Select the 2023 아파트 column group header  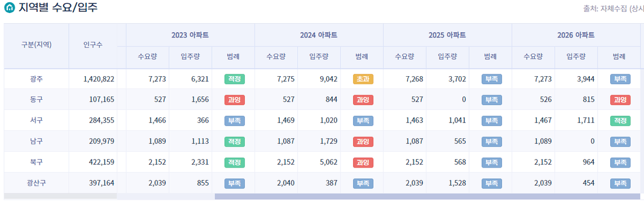point(190,35)
